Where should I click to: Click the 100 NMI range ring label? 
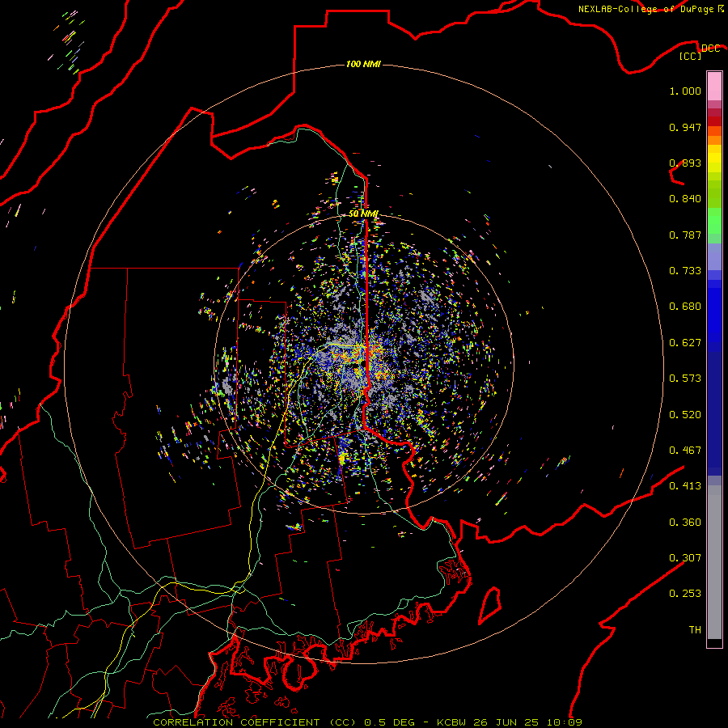point(363,64)
